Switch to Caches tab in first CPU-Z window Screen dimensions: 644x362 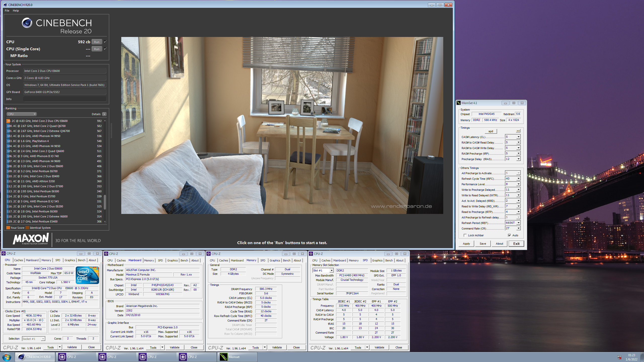coord(19,260)
